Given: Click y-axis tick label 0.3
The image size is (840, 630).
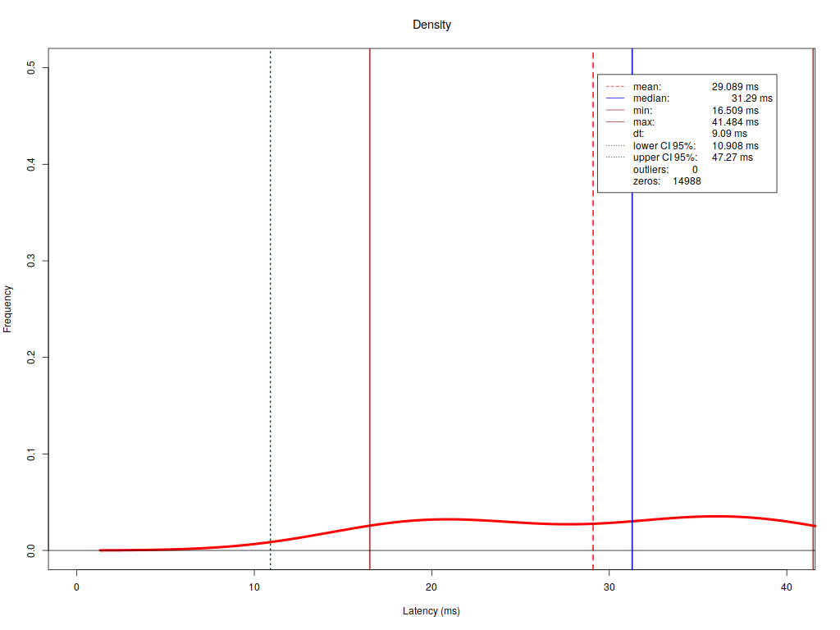Looking at the screenshot, I should click(31, 261).
